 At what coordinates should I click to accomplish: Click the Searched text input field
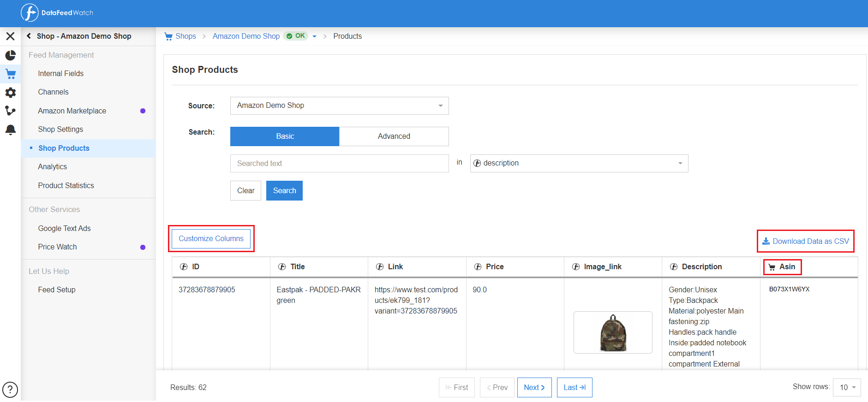339,163
